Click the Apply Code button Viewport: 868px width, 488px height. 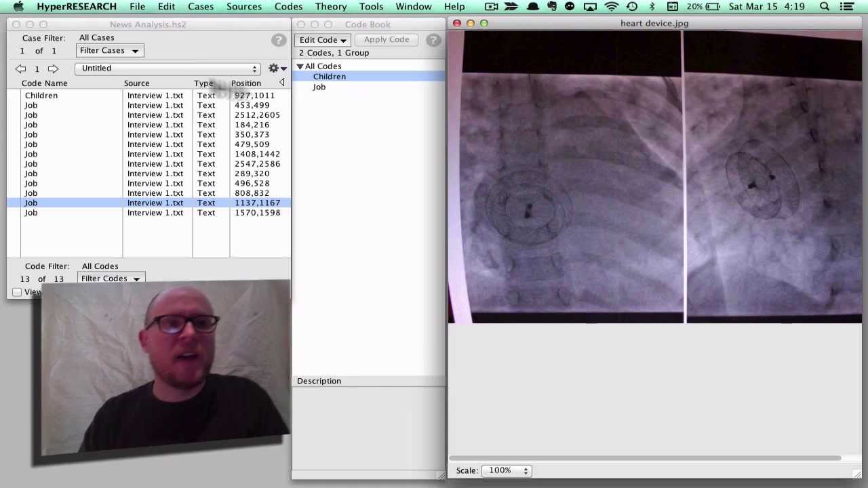click(x=387, y=40)
